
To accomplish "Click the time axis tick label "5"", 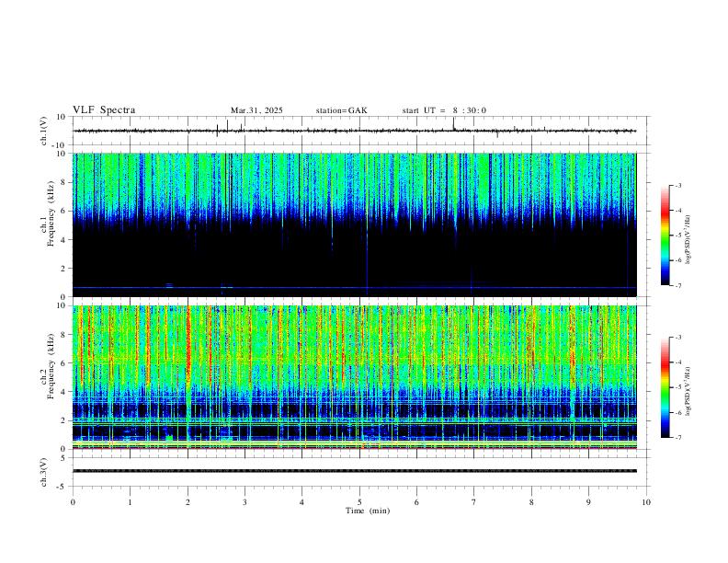I will tap(359, 502).
